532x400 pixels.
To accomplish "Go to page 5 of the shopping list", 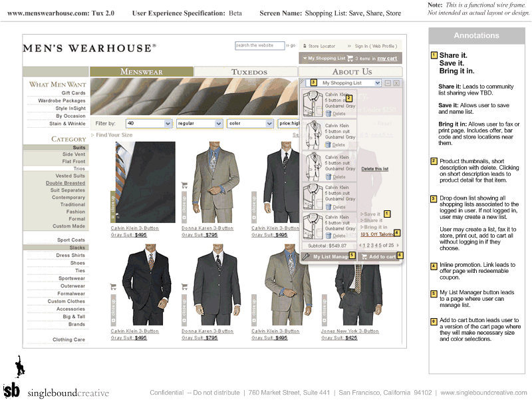I will 380,245.
